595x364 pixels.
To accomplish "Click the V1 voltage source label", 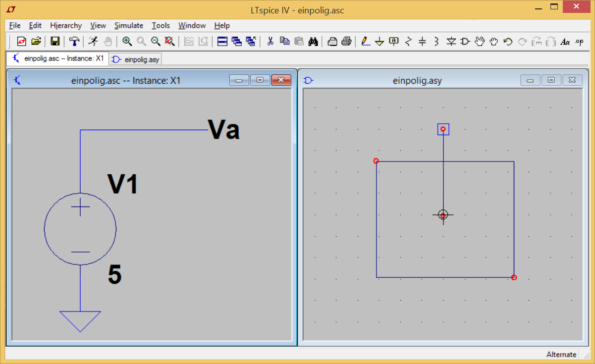I will (123, 184).
